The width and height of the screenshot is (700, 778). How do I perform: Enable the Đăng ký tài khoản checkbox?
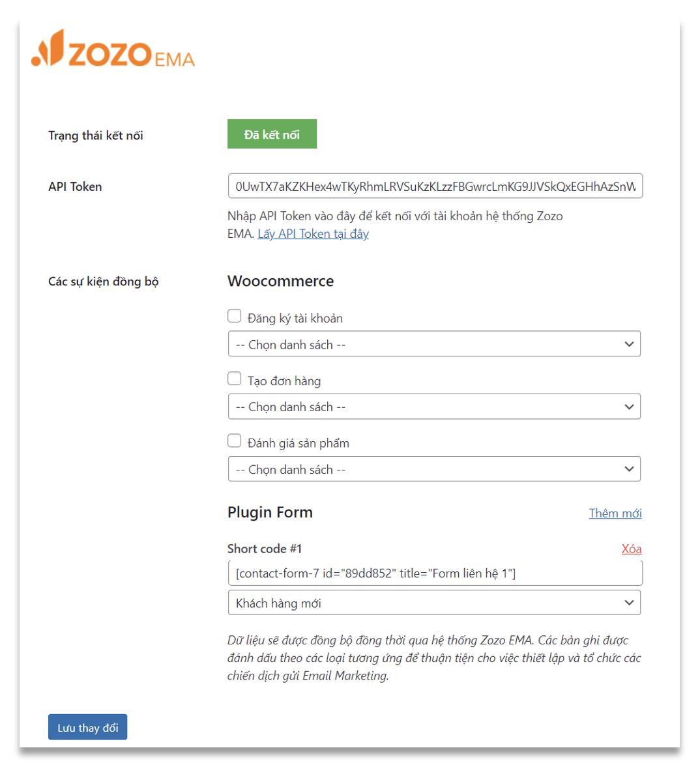tap(235, 316)
